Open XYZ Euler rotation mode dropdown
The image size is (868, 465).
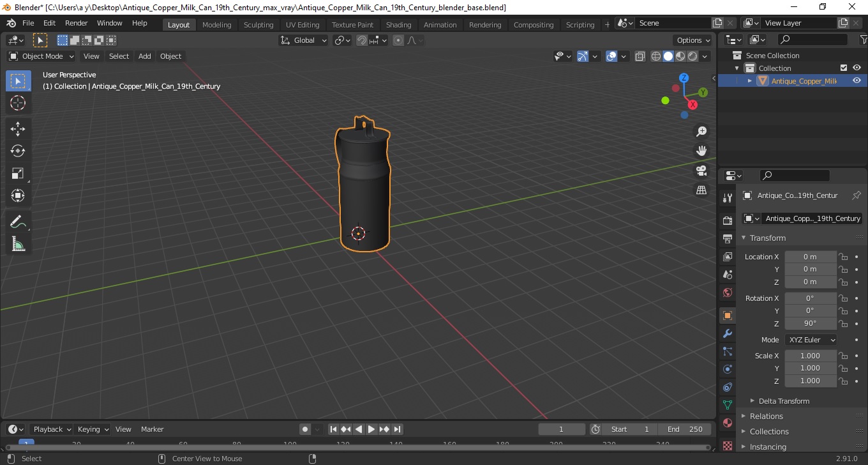tap(811, 340)
